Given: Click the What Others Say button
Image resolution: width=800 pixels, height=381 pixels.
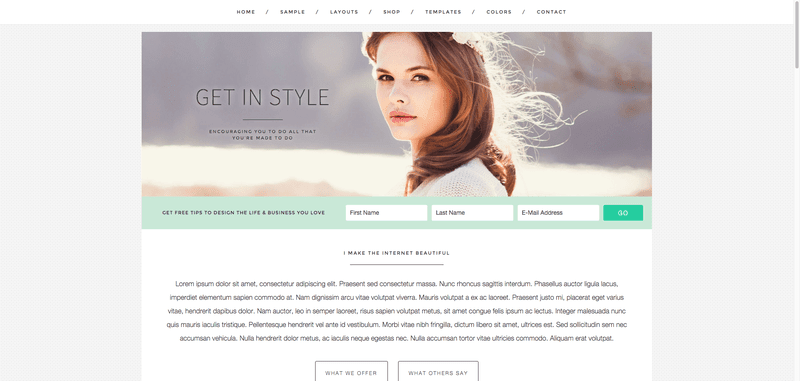Looking at the screenshot, I should pyautogui.click(x=438, y=372).
